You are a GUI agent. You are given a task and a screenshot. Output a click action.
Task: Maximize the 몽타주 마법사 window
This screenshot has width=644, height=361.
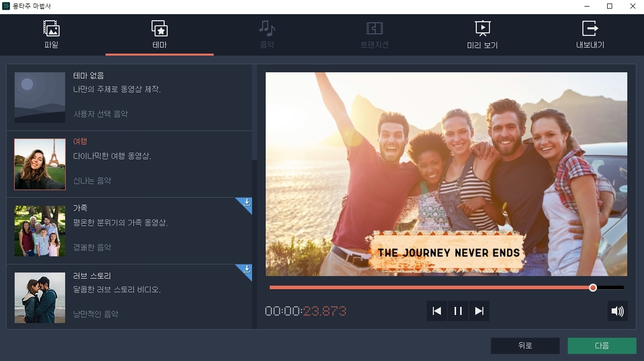click(610, 7)
